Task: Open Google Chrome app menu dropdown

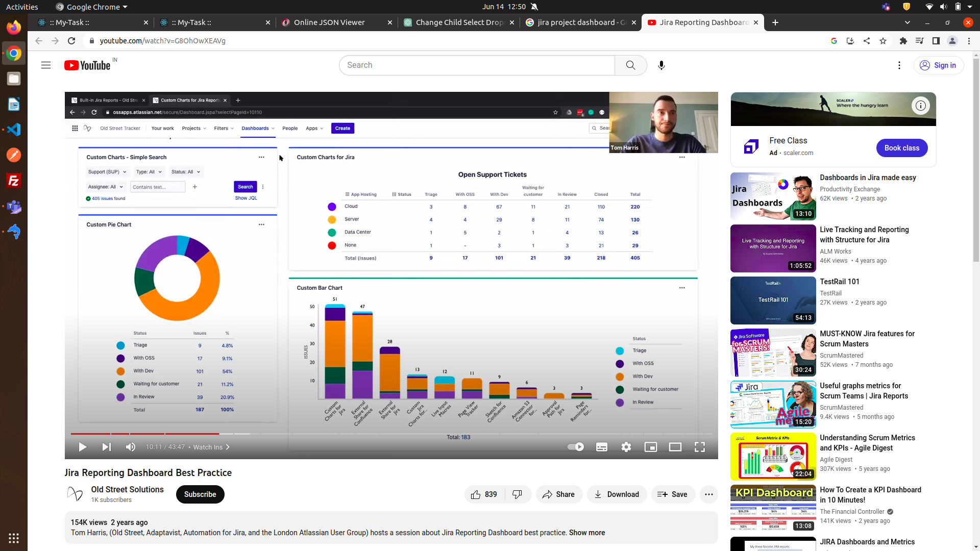Action: (x=92, y=7)
